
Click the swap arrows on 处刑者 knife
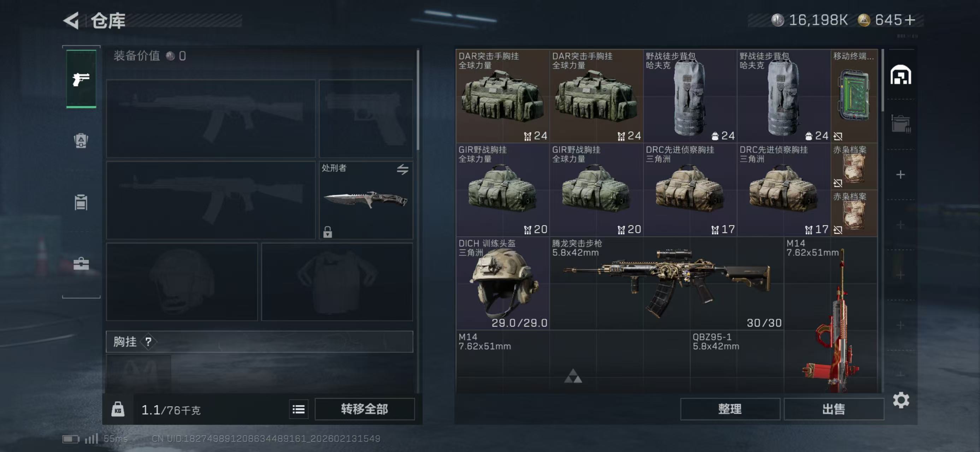coord(402,169)
